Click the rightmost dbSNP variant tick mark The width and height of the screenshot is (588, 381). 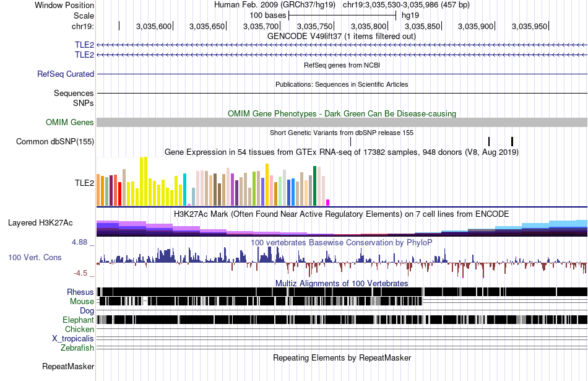click(x=512, y=141)
